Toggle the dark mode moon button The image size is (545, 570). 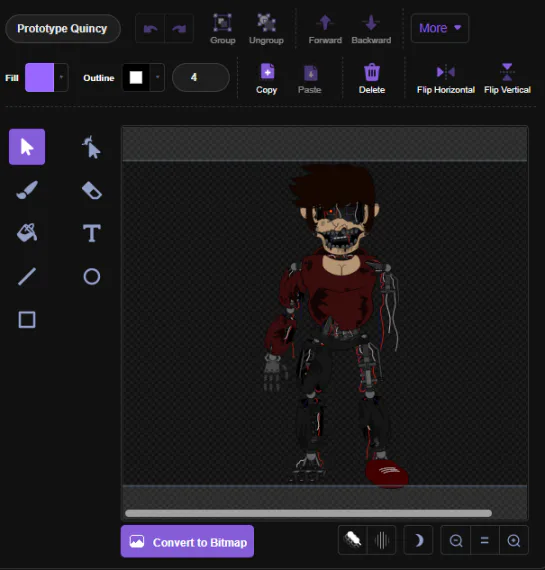click(x=418, y=540)
